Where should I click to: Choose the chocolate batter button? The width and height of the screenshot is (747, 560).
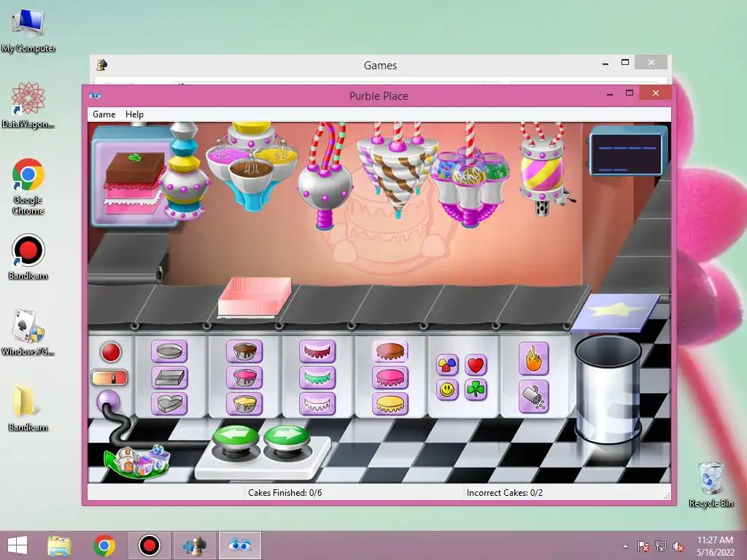tap(244, 352)
